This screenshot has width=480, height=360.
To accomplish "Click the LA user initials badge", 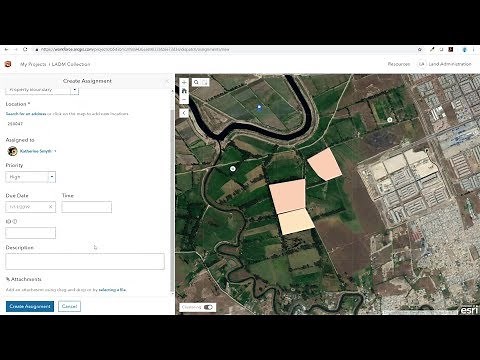I will (x=422, y=64).
